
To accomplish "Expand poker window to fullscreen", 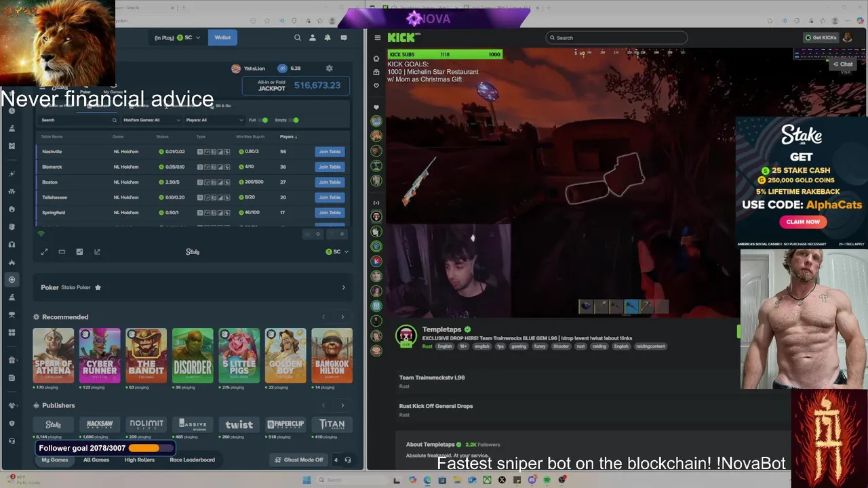I will (44, 252).
